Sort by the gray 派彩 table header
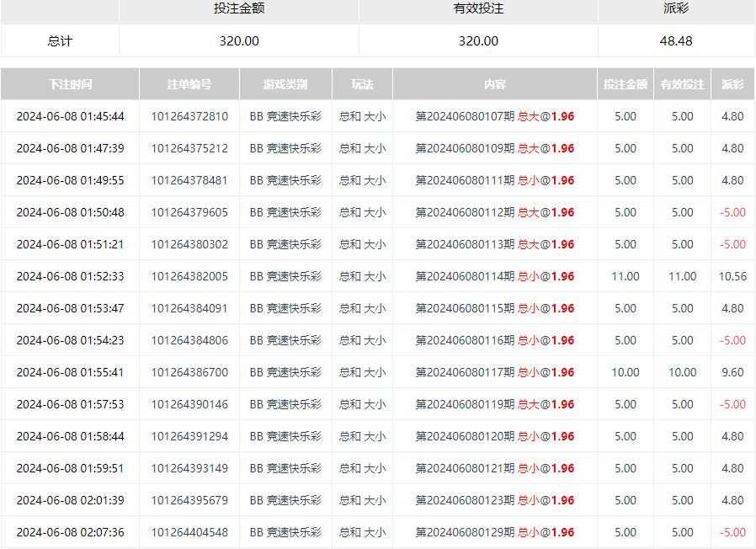756x549 pixels. point(732,84)
